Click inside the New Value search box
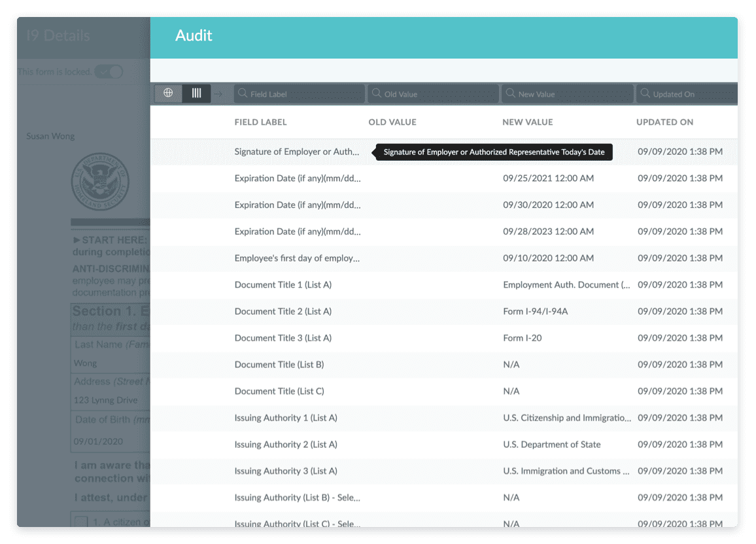 tap(568, 93)
